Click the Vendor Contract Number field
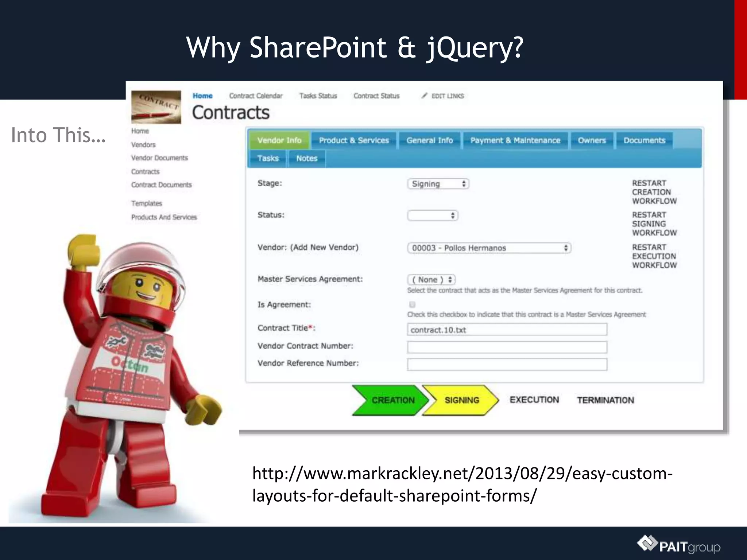The image size is (747, 560). 507,347
